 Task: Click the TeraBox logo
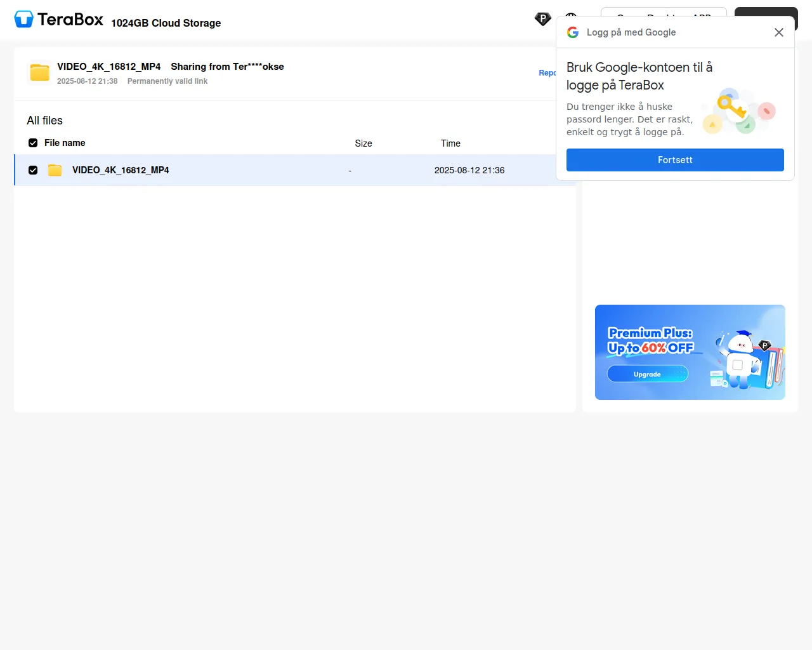point(58,20)
